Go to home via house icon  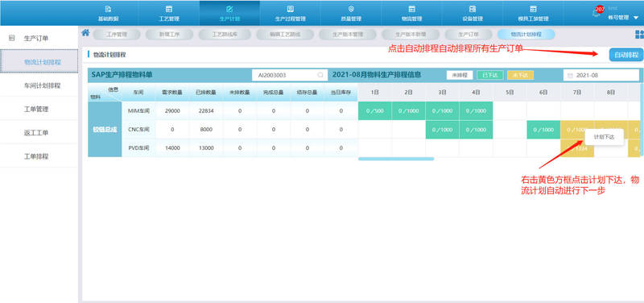(x=85, y=33)
